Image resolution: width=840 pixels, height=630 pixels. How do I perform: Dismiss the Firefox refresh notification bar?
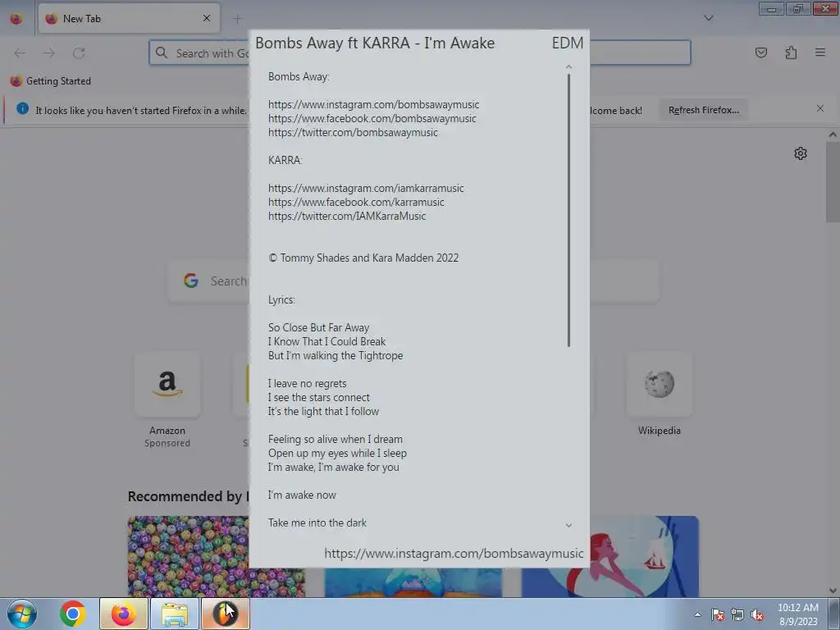click(820, 108)
